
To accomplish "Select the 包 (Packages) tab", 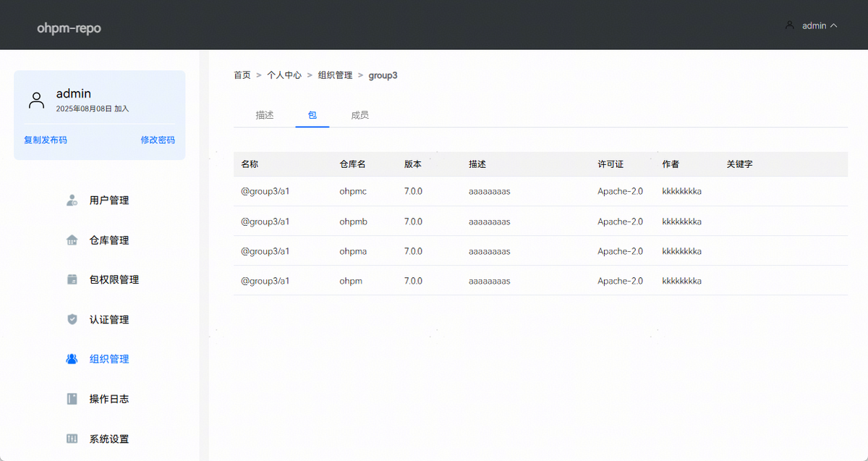I will tap(312, 115).
